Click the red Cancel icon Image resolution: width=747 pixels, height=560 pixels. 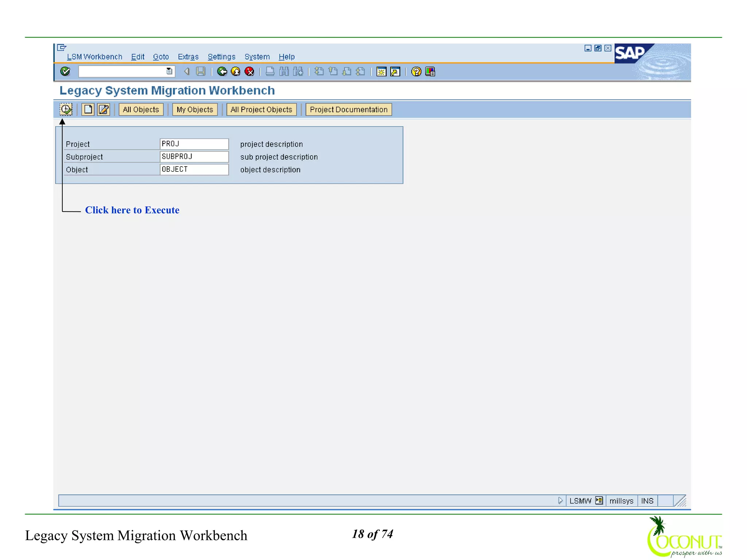[x=249, y=71]
